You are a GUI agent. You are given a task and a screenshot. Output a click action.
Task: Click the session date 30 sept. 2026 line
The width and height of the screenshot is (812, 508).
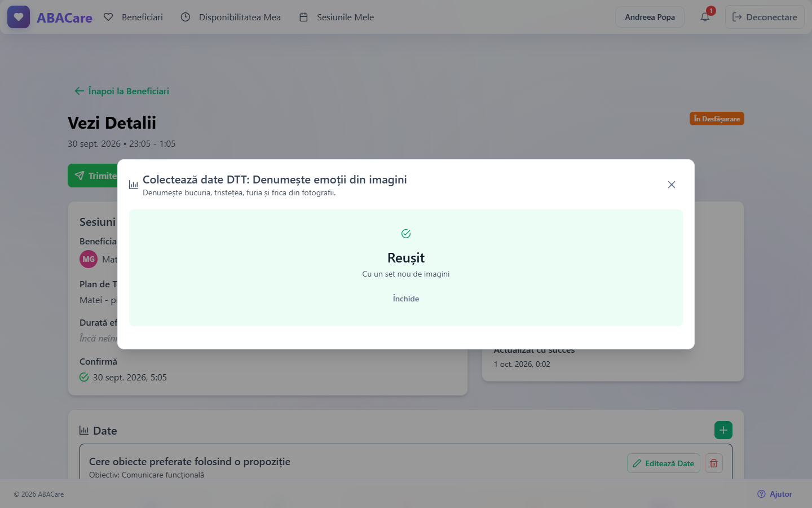tap(121, 143)
